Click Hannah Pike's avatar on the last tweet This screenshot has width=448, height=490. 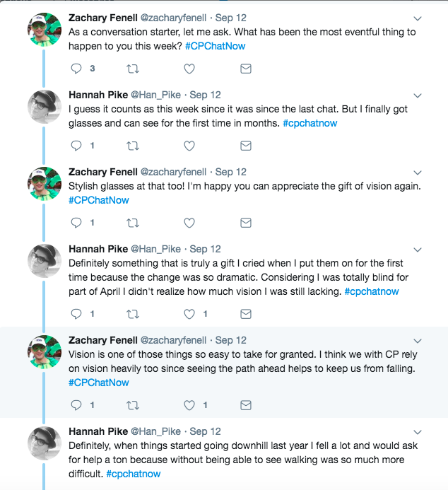click(43, 444)
